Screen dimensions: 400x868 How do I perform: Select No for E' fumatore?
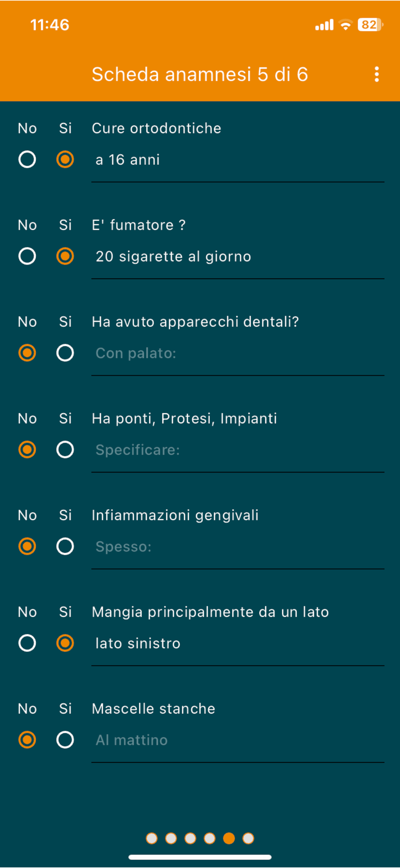point(27,256)
